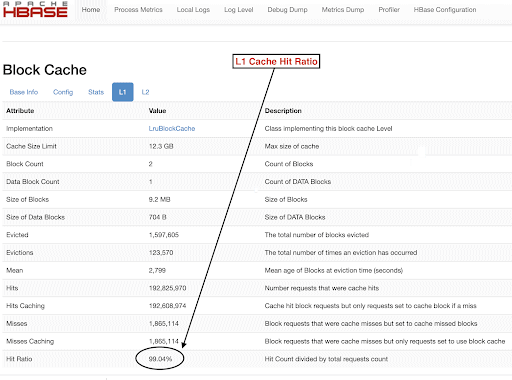512x380 pixels.
Task: Follow the LruBlockCache link
Action: 172,128
